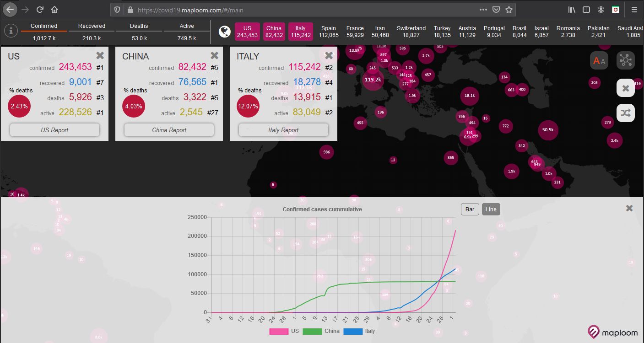This screenshot has height=343, width=644.
Task: Click the cluster network icon on map
Action: tap(625, 61)
